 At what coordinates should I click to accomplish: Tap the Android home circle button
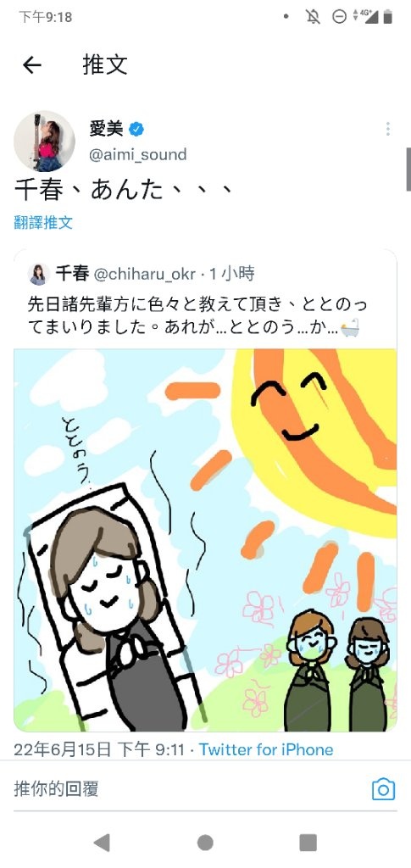(205, 843)
